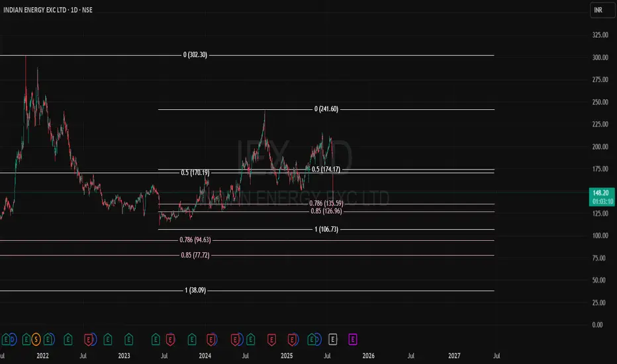Click the leftmost blue D dividend marker

point(13,340)
